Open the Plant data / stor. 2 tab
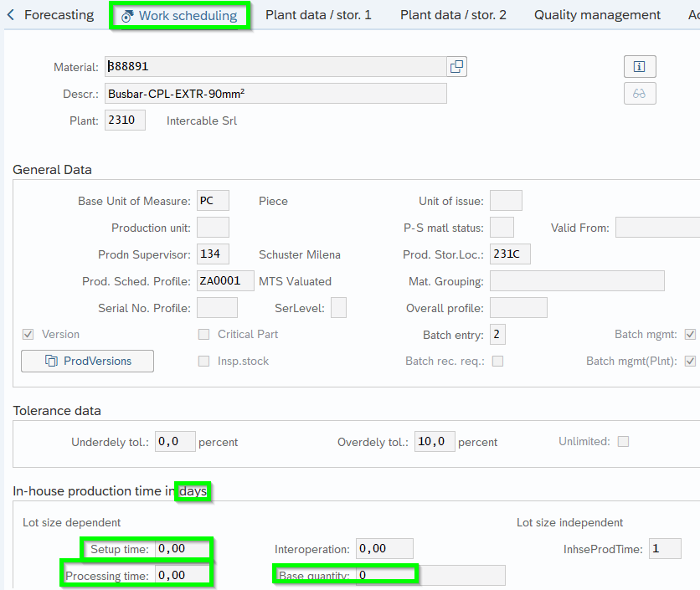Viewport: 700px width, 590px height. (453, 15)
